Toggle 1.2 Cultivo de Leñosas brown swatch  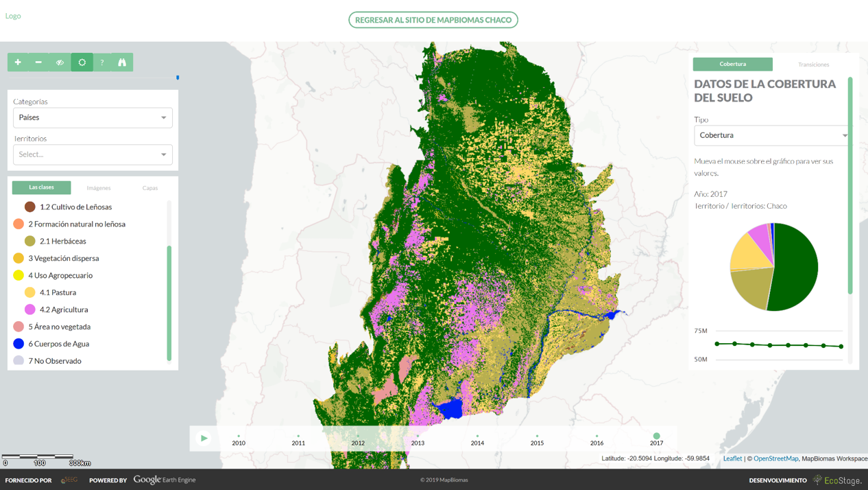point(29,207)
